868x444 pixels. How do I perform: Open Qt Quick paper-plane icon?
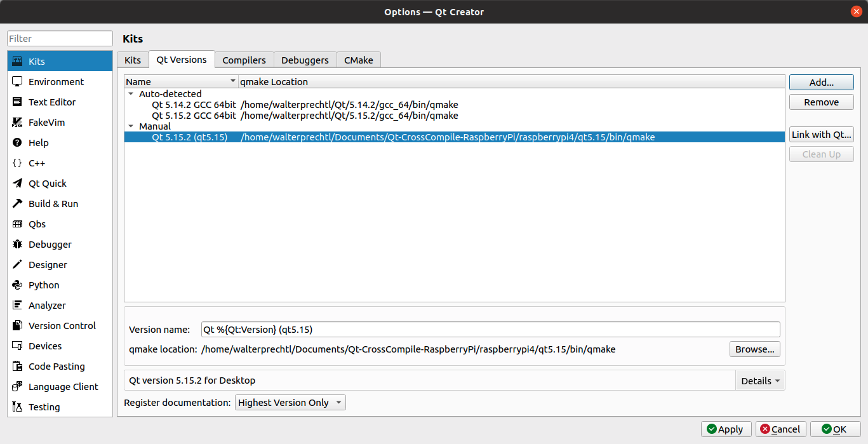18,184
